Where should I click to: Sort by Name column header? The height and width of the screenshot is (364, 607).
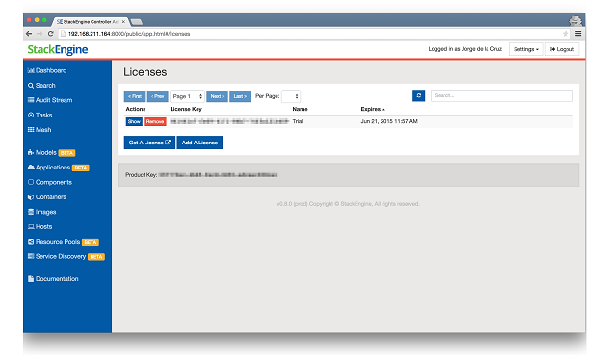coord(300,109)
